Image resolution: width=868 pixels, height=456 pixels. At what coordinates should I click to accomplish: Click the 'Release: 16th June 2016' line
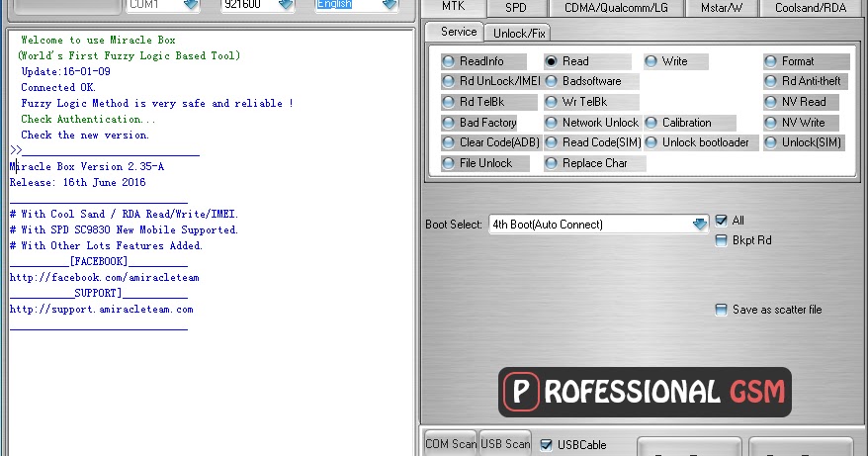point(77,182)
